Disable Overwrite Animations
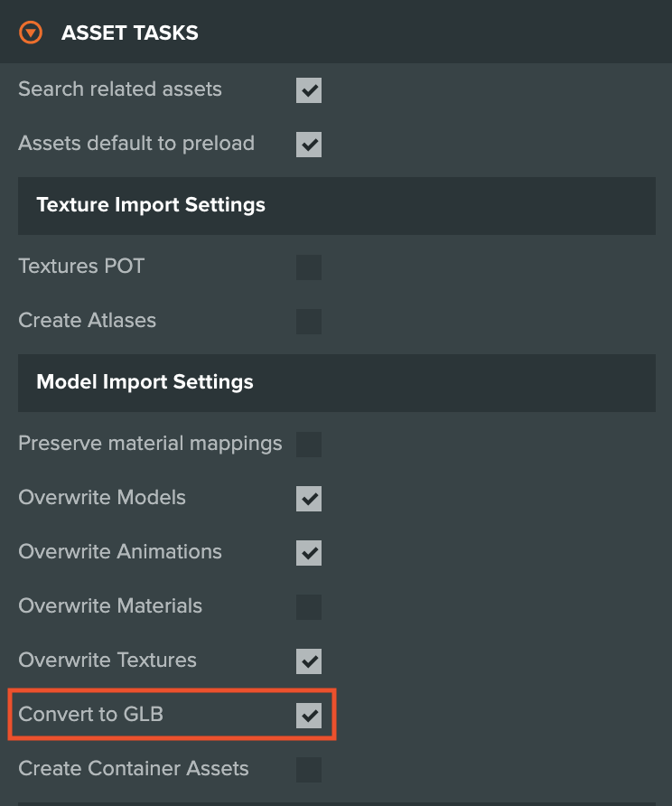The width and height of the screenshot is (672, 806). [x=308, y=552]
